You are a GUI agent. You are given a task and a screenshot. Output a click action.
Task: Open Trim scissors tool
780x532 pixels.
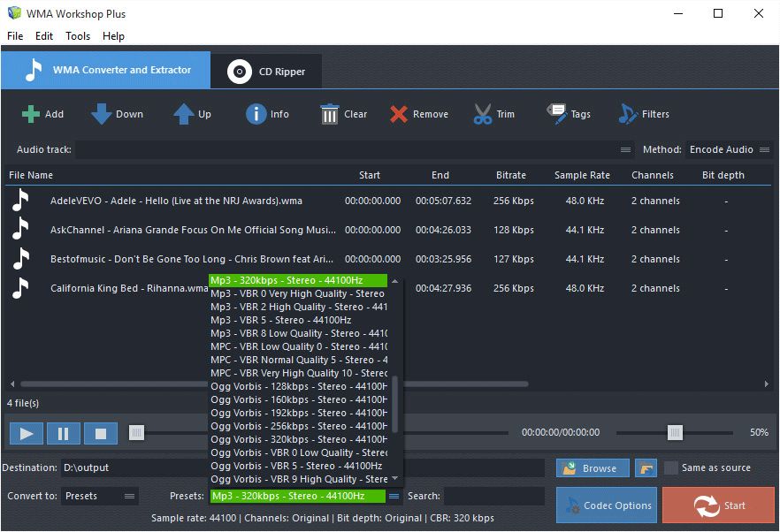[x=483, y=114]
